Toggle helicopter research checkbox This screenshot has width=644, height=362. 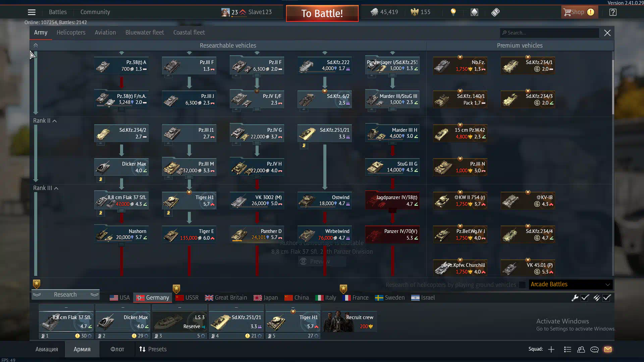(522, 285)
